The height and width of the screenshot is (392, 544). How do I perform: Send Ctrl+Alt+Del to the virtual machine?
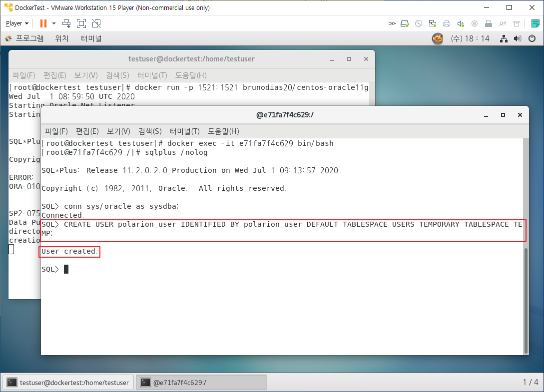click(x=66, y=23)
